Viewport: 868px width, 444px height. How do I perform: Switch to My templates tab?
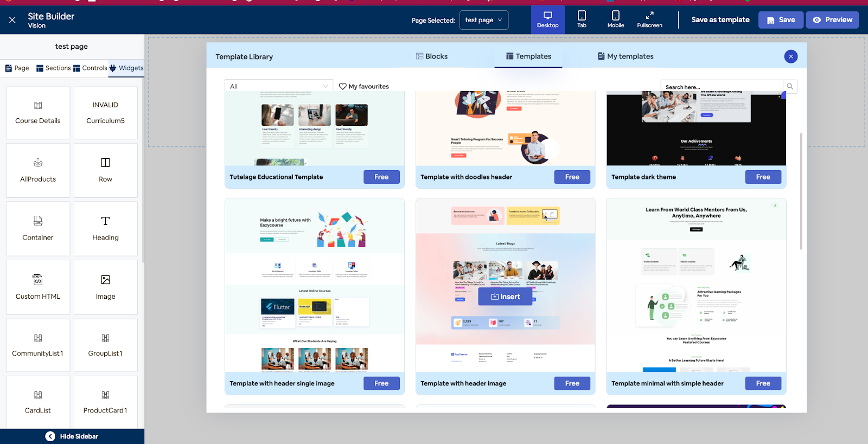[626, 56]
